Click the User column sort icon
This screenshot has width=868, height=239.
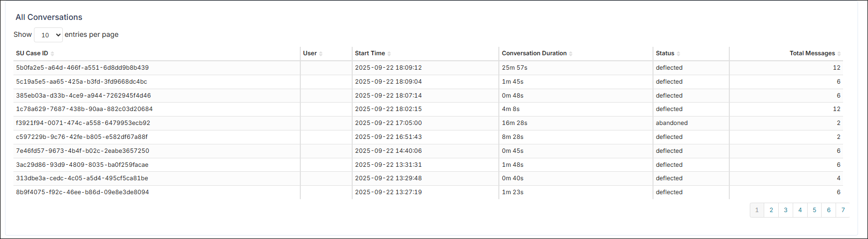[x=321, y=54]
